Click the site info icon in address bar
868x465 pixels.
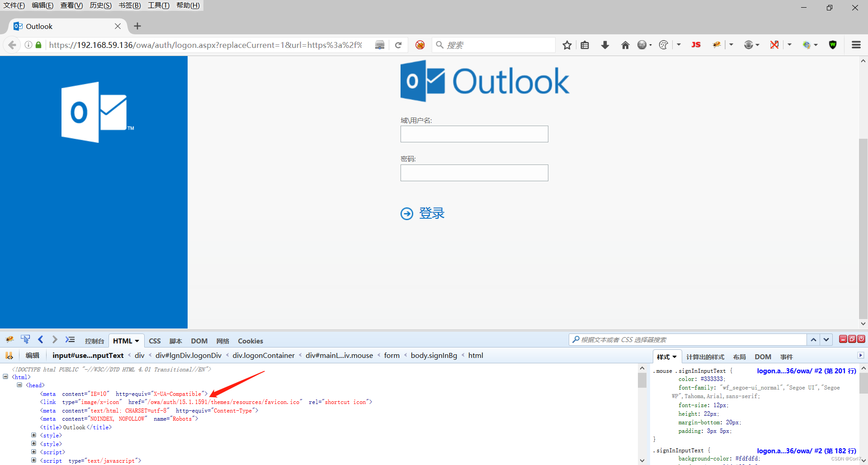coord(28,45)
